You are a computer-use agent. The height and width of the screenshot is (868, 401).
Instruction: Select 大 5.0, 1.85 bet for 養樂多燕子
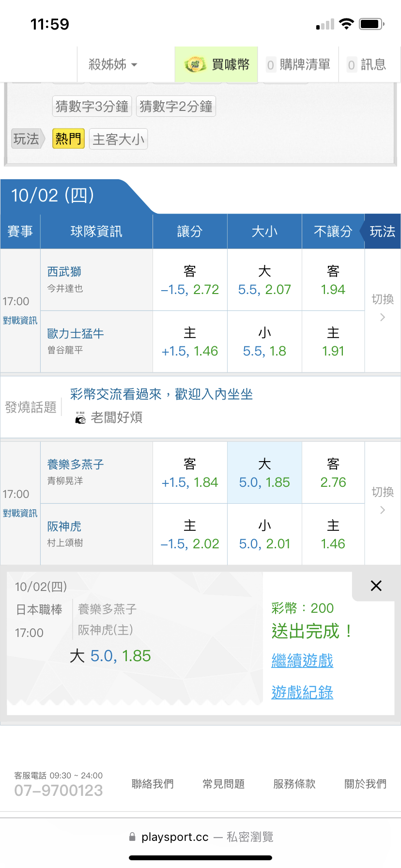click(x=264, y=473)
